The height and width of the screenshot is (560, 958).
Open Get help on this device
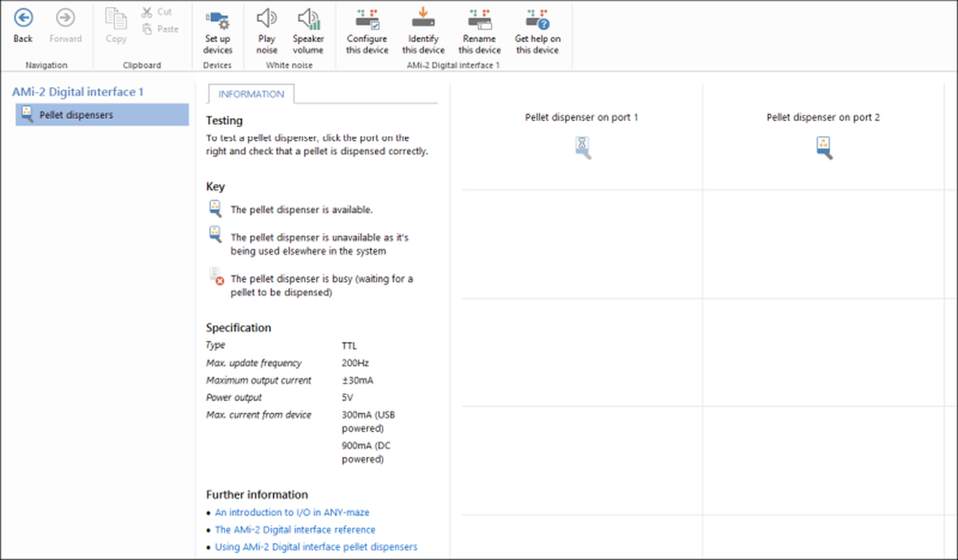pyautogui.click(x=537, y=32)
